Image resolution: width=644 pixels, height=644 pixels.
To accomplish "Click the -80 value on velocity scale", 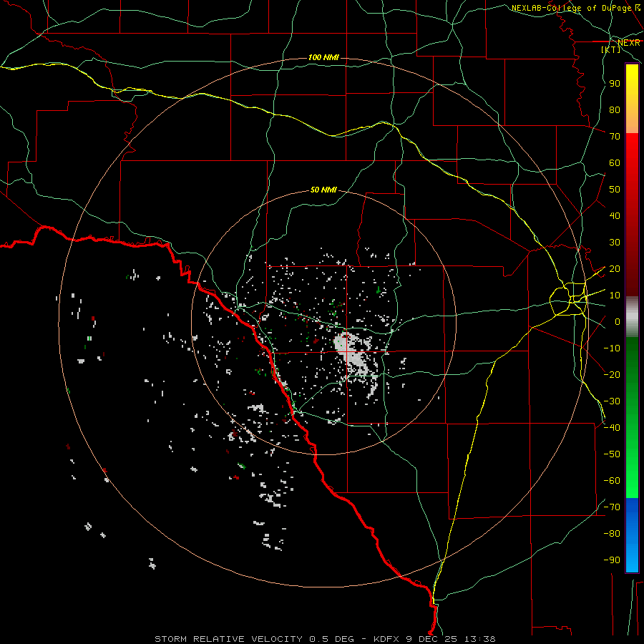I will click(612, 534).
